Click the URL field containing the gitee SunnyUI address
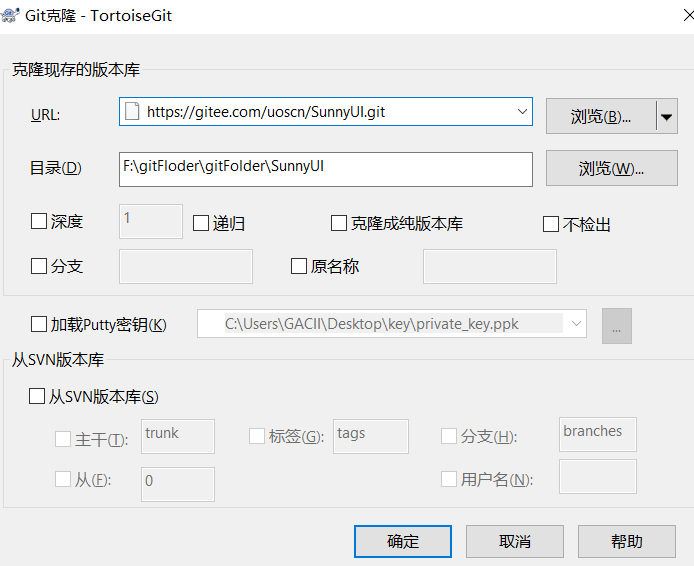694x566 pixels. tap(326, 112)
